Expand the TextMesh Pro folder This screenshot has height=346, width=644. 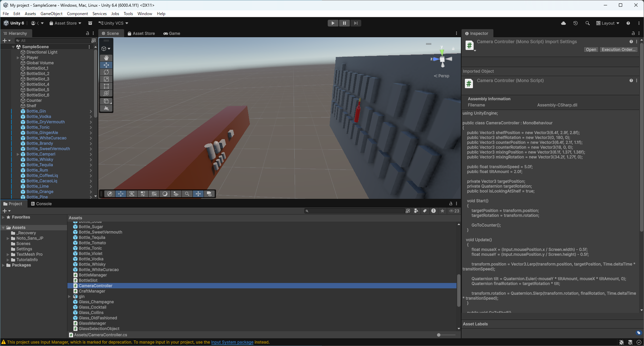[x=8, y=254]
